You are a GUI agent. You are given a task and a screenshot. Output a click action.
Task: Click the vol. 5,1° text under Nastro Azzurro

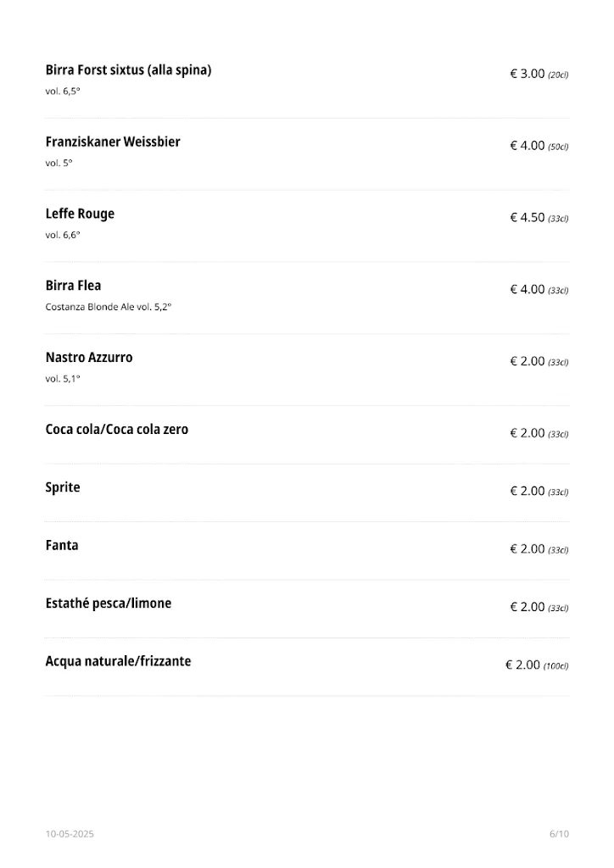(63, 379)
